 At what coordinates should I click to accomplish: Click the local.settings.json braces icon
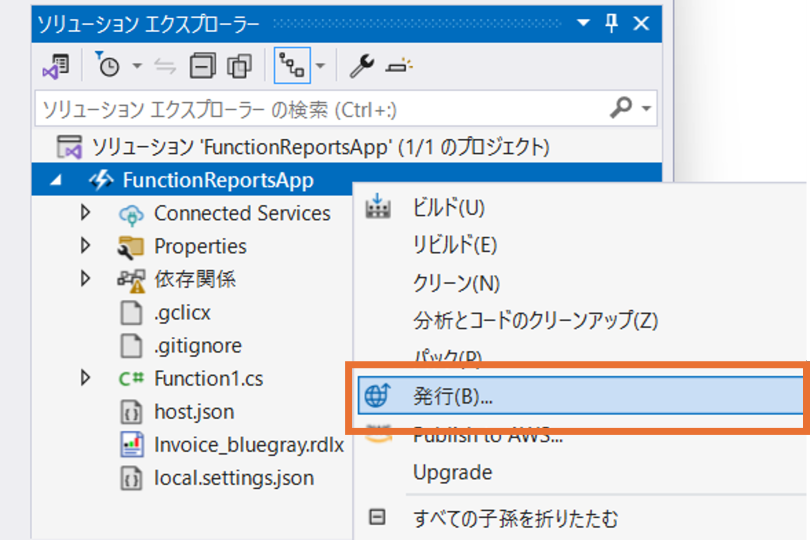tap(131, 478)
